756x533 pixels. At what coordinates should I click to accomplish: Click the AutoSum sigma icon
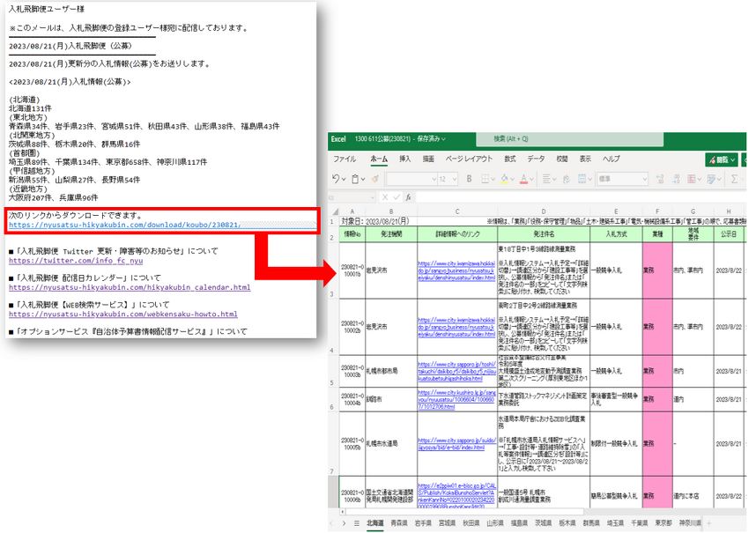[x=733, y=179]
